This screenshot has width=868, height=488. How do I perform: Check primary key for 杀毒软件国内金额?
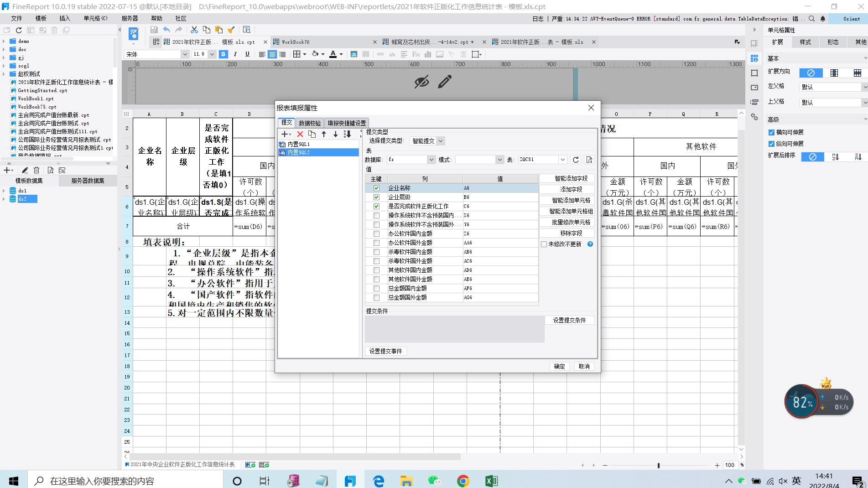pos(376,252)
